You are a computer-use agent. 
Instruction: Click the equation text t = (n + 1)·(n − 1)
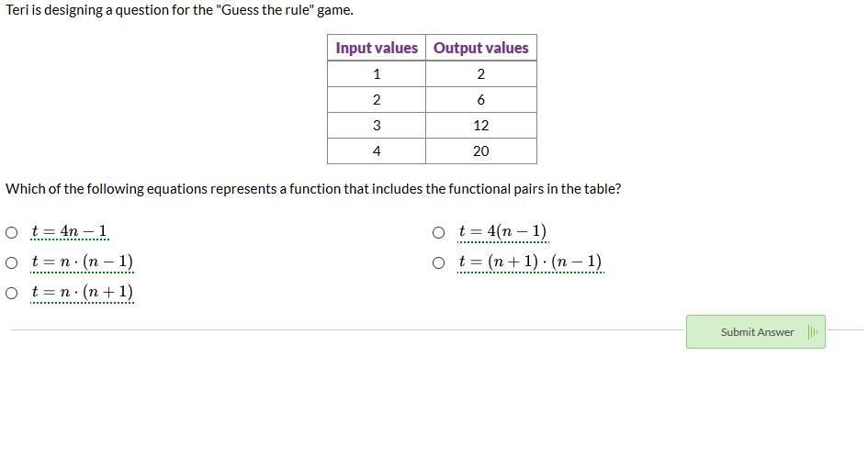[530, 262]
